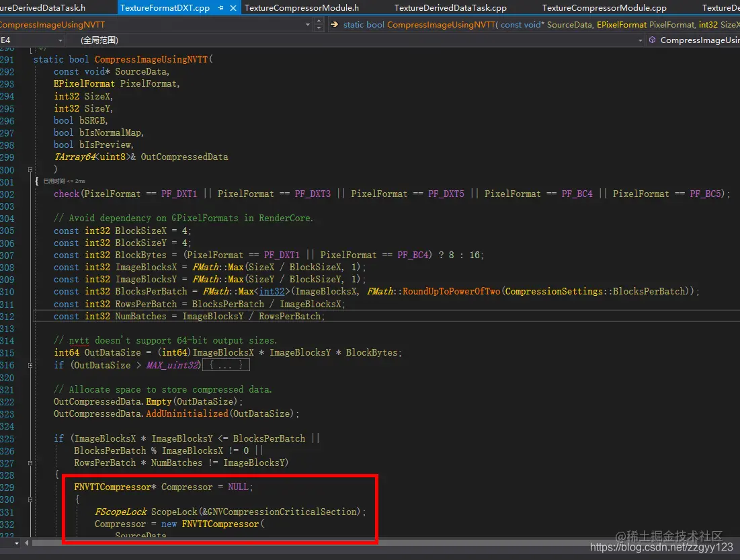Click the horizontal scrollbar left arrow
This screenshot has height=560, width=740.
pyautogui.click(x=26, y=543)
